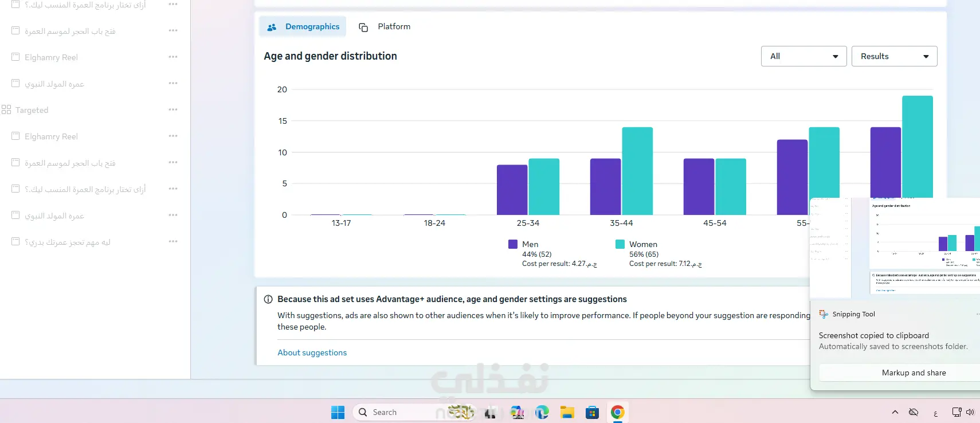Open options menu for Targeted ad set

(x=173, y=109)
